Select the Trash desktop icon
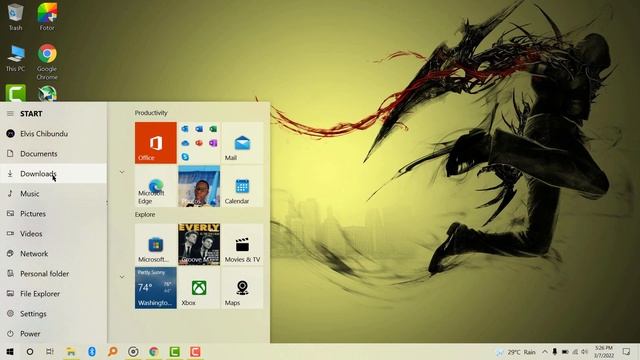The width and height of the screenshot is (640, 360). [x=16, y=17]
